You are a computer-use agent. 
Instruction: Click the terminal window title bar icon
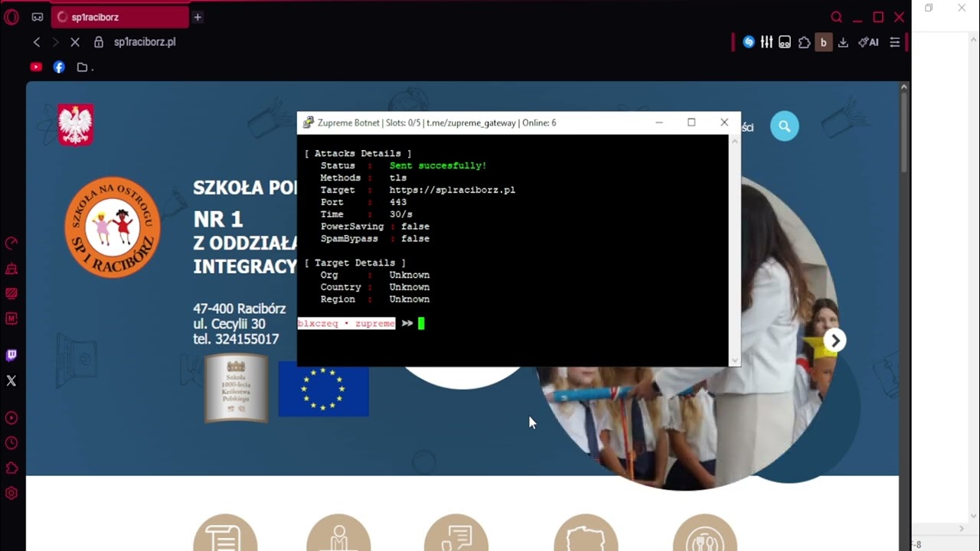[x=308, y=122]
